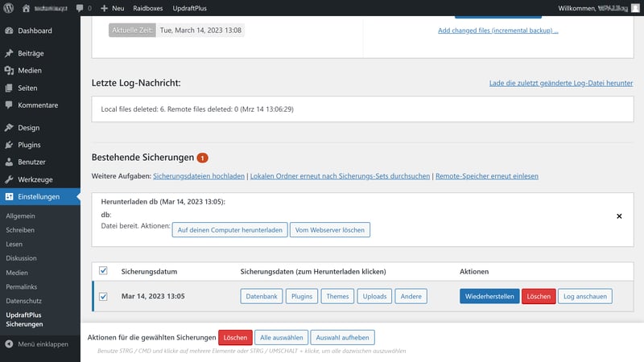Open the site home icon
Image resolution: width=644 pixels, height=362 pixels.
click(x=27, y=7)
